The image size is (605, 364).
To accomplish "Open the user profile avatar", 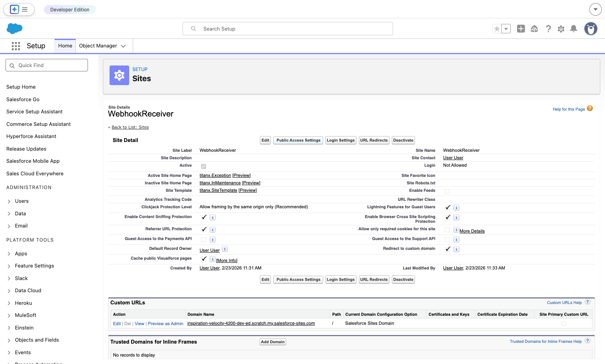I will 591,29.
